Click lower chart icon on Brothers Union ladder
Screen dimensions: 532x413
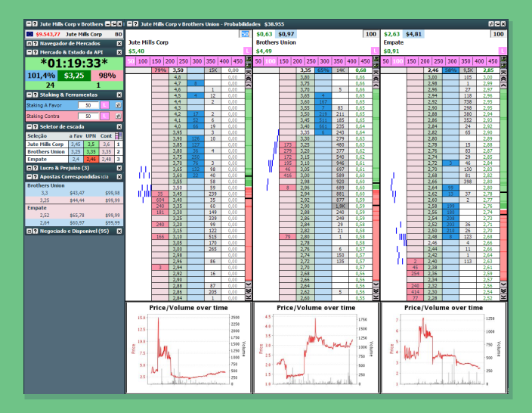click(376, 65)
